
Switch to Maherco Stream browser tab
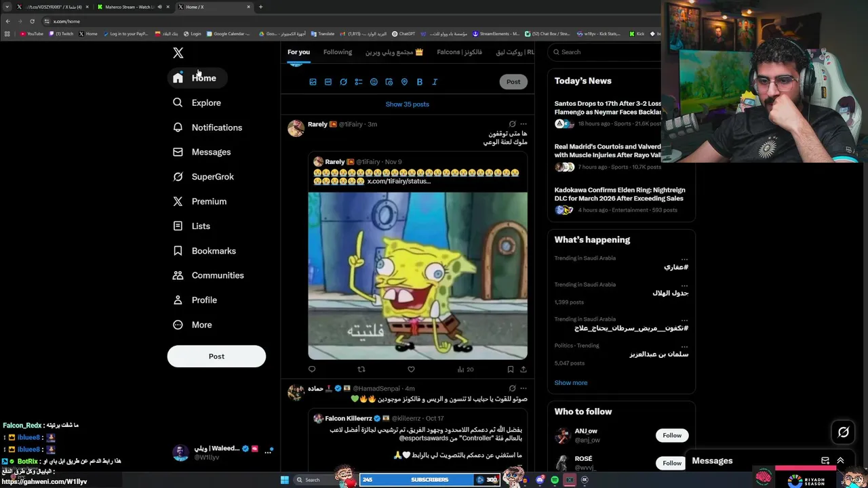pyautogui.click(x=131, y=7)
